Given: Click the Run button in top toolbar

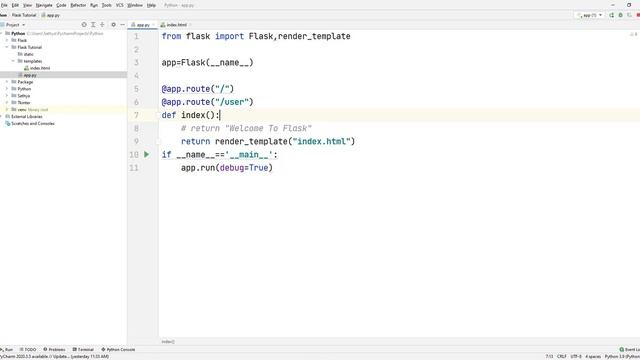Looking at the screenshot, I should 611,15.
